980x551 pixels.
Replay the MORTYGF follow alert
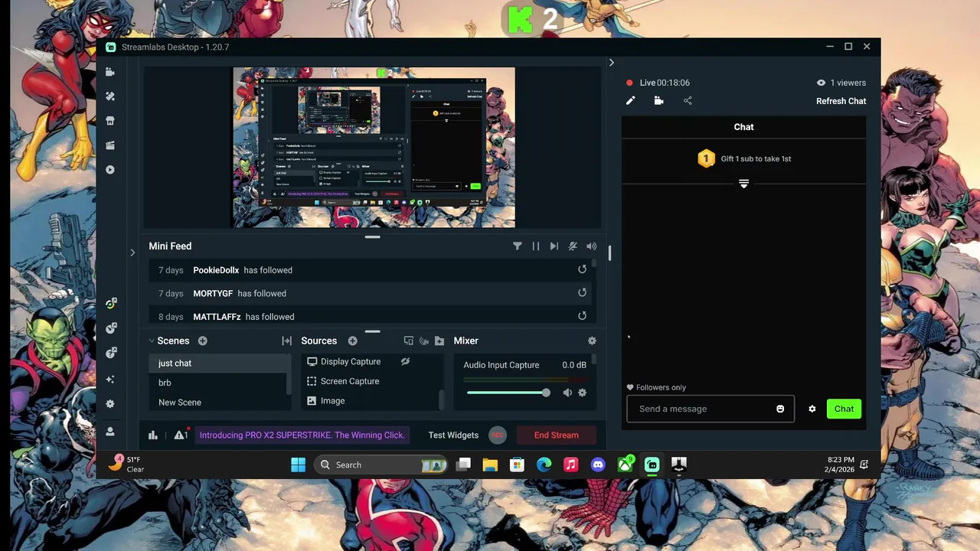coord(582,292)
